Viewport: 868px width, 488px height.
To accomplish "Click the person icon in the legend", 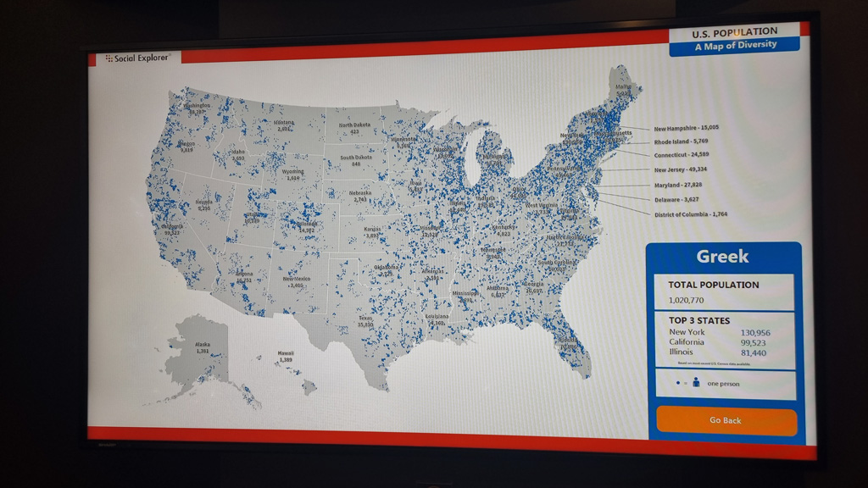I will pyautogui.click(x=696, y=382).
